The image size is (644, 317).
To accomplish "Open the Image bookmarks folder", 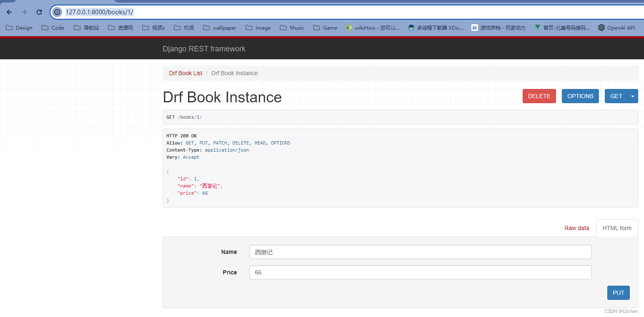I will tap(258, 28).
